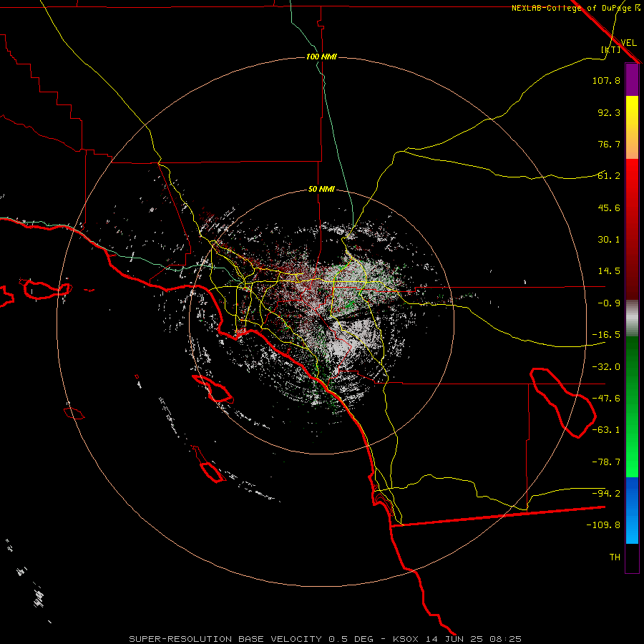Click the -78.7 value on velocity scale
Viewport: 644px width, 644px height.
click(606, 462)
